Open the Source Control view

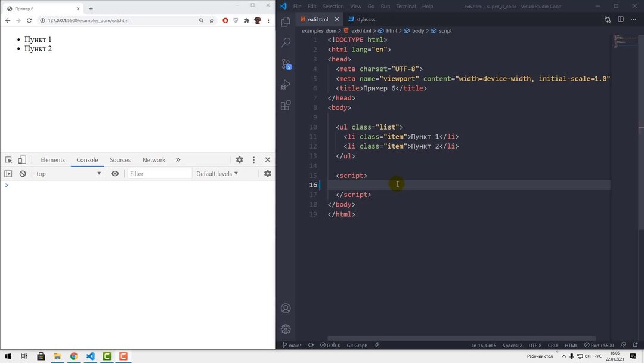pyautogui.click(x=286, y=64)
